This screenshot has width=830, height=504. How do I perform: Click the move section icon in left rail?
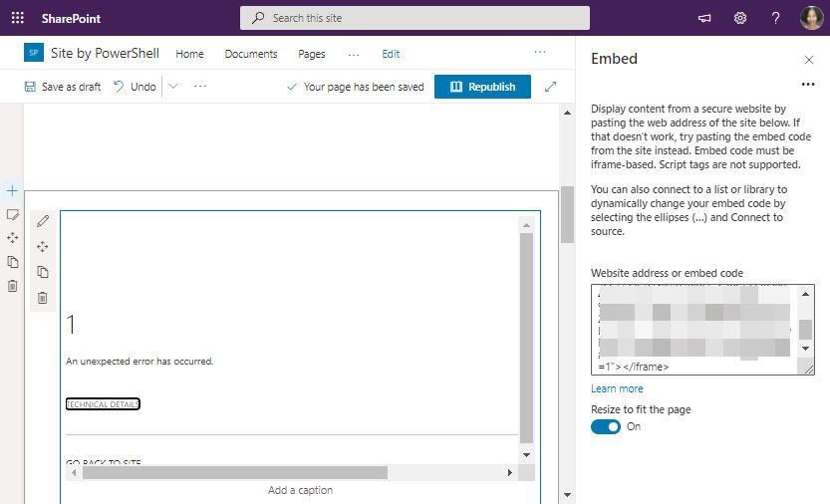click(x=12, y=238)
